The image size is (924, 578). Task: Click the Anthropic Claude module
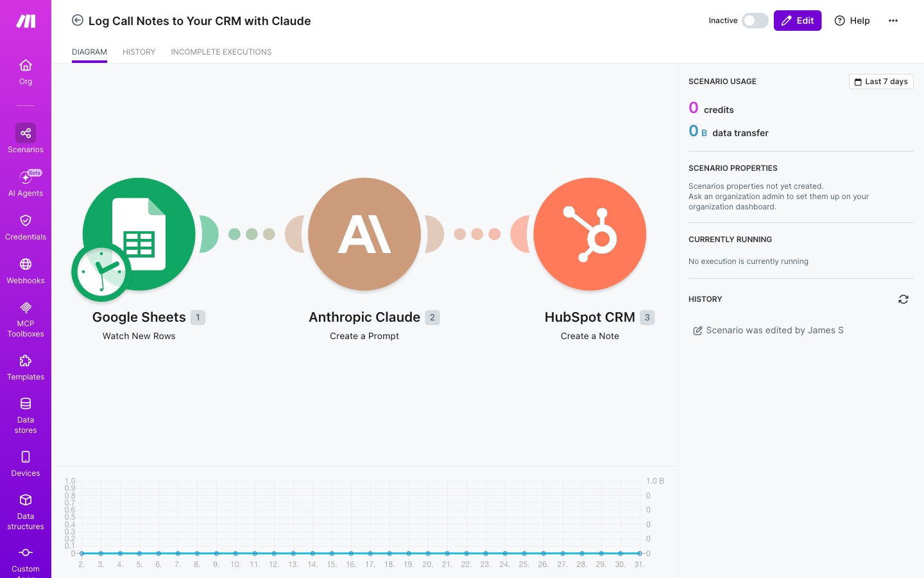[x=364, y=234]
